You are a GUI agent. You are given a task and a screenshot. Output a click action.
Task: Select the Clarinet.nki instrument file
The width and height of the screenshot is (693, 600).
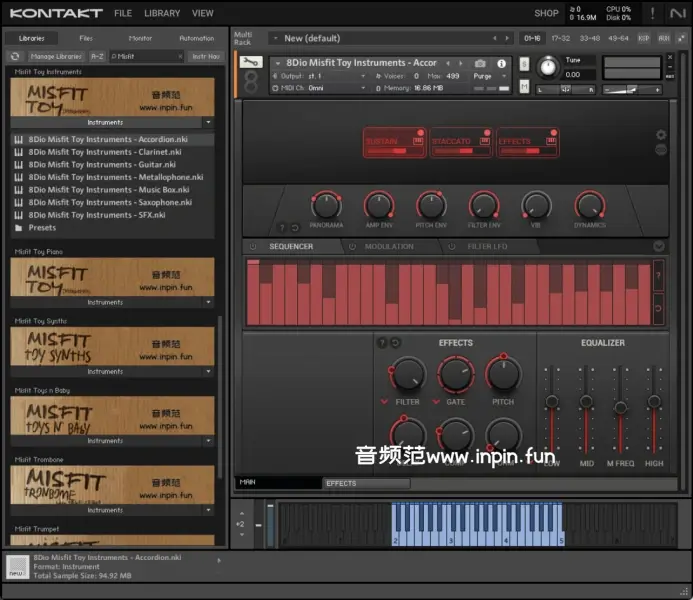click(x=102, y=152)
